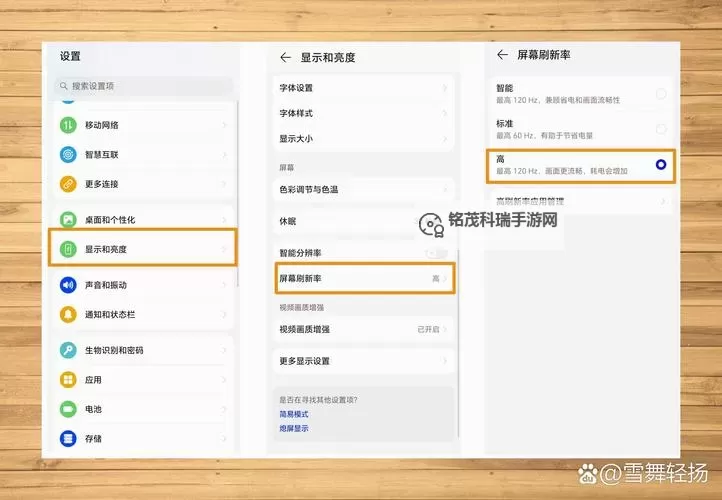Image resolution: width=722 pixels, height=500 pixels.
Task: Select 高 120 Hz radio button
Action: [x=661, y=164]
